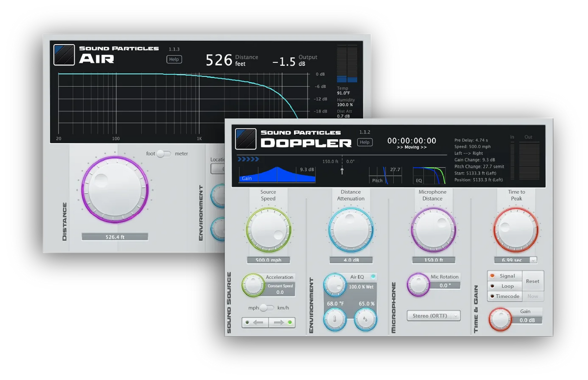Click the Doppler logo icon

tap(246, 139)
